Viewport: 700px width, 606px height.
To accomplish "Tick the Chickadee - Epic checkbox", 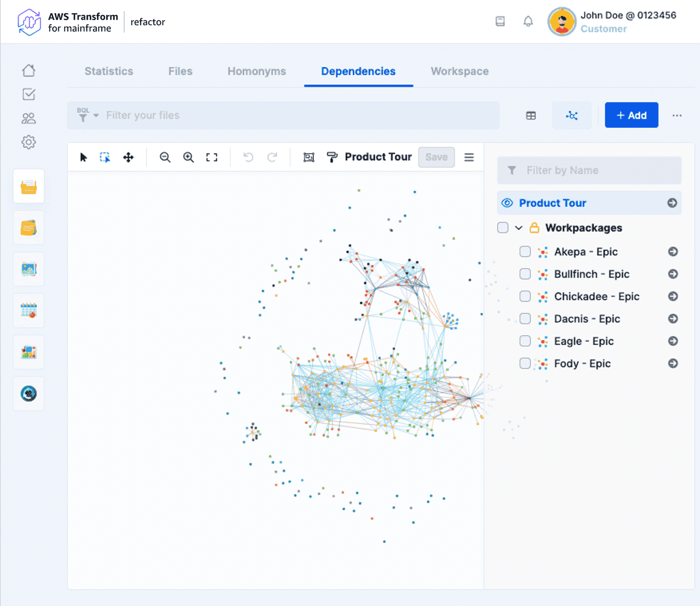I will (x=525, y=296).
